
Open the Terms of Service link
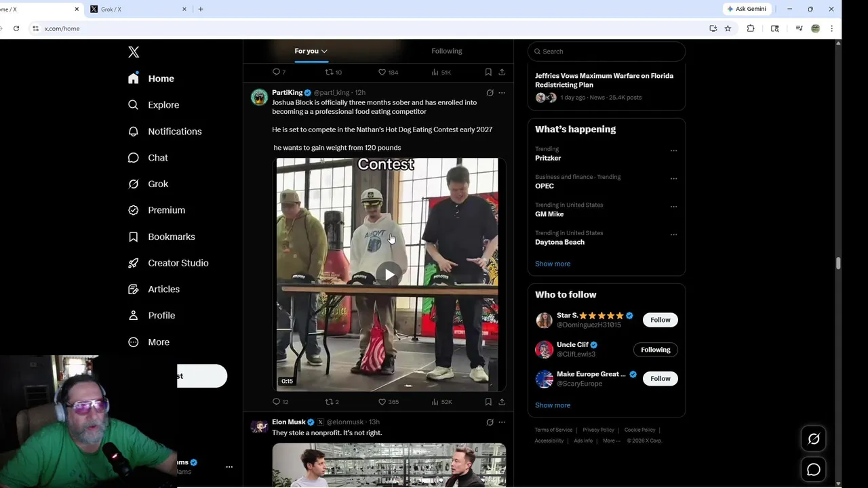coord(553,430)
